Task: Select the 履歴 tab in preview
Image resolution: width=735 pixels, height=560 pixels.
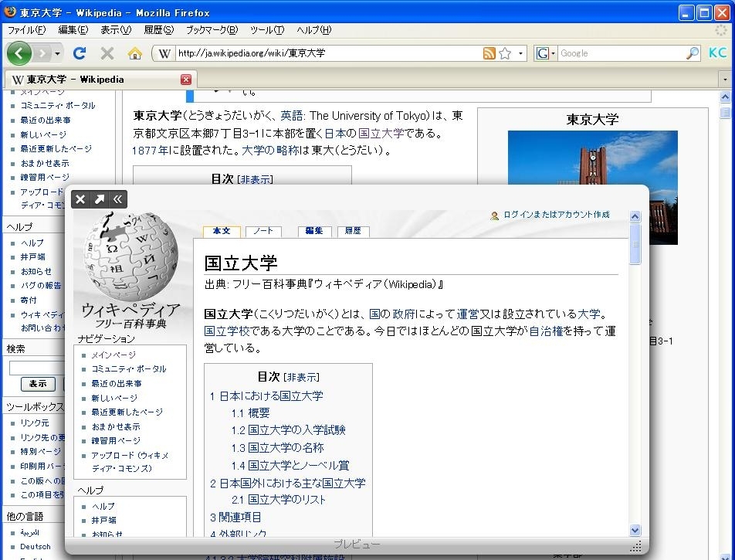Action: 354,231
